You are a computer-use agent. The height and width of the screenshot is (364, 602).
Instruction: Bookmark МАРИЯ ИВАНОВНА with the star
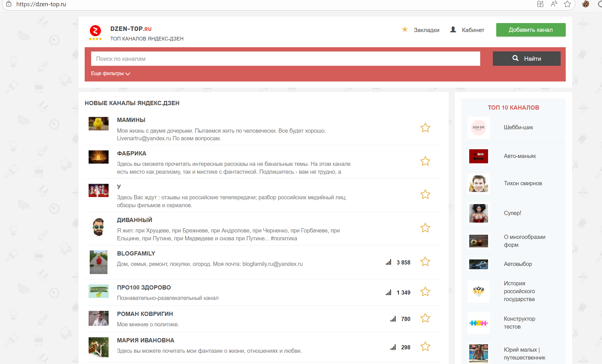coord(425,346)
